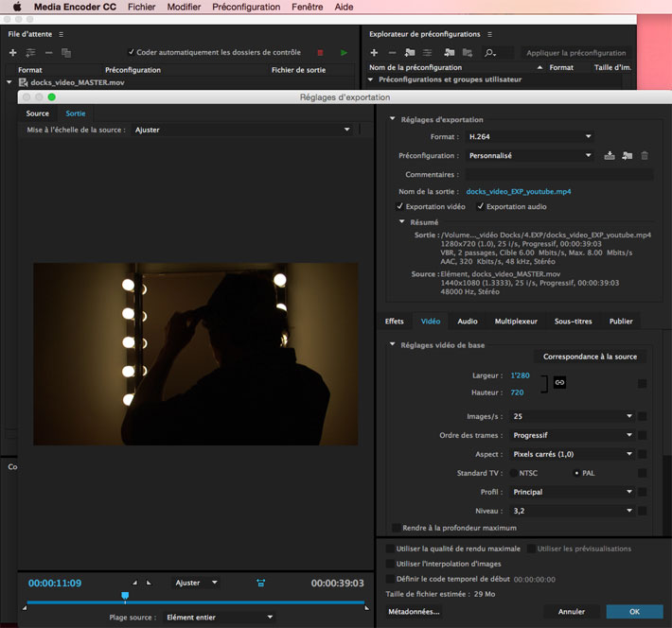672x628 pixels.
Task: Select the PAL radio button
Action: click(x=576, y=473)
